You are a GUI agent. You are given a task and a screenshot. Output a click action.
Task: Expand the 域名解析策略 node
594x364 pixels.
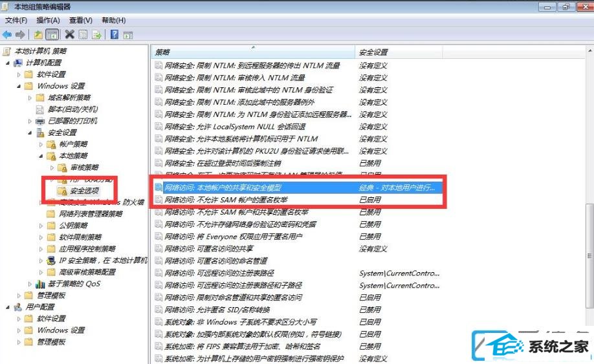pyautogui.click(x=30, y=98)
